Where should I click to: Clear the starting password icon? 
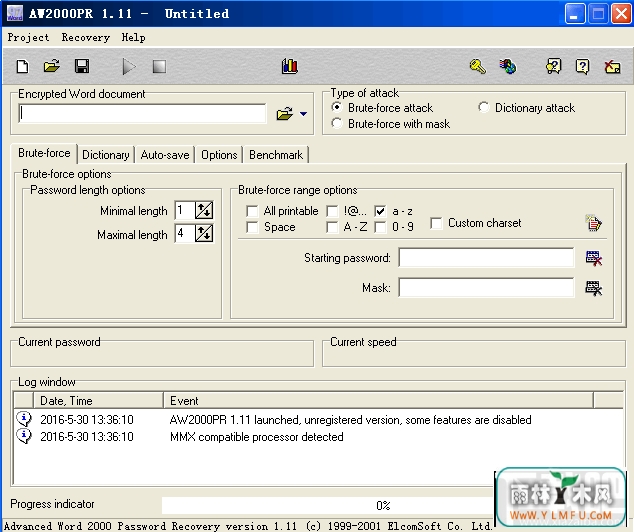coord(594,258)
